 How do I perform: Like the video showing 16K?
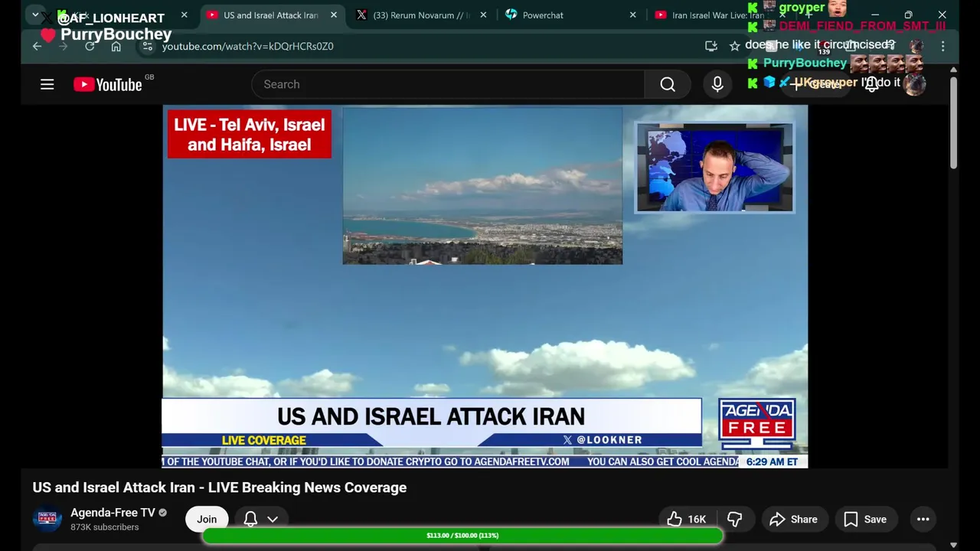click(687, 519)
